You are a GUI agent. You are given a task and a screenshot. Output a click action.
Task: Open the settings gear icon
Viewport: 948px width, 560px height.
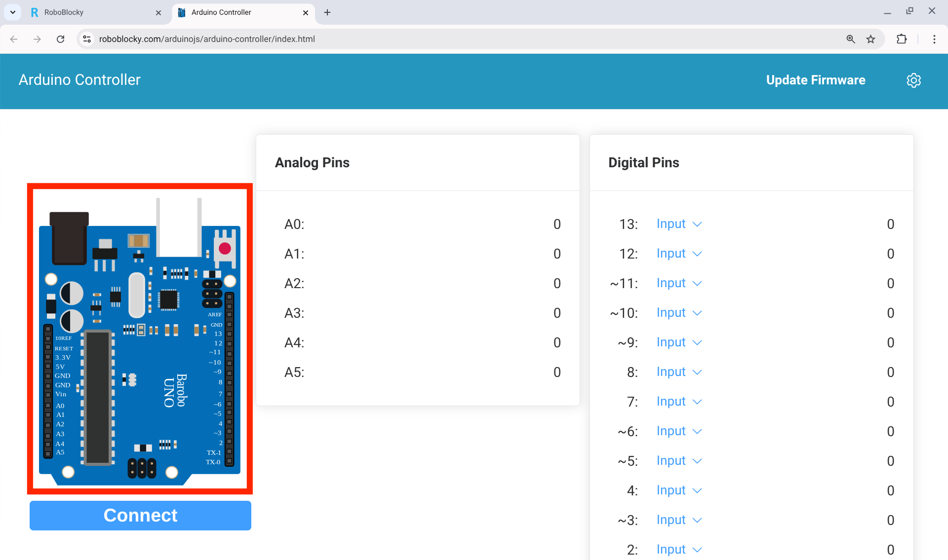tap(913, 80)
